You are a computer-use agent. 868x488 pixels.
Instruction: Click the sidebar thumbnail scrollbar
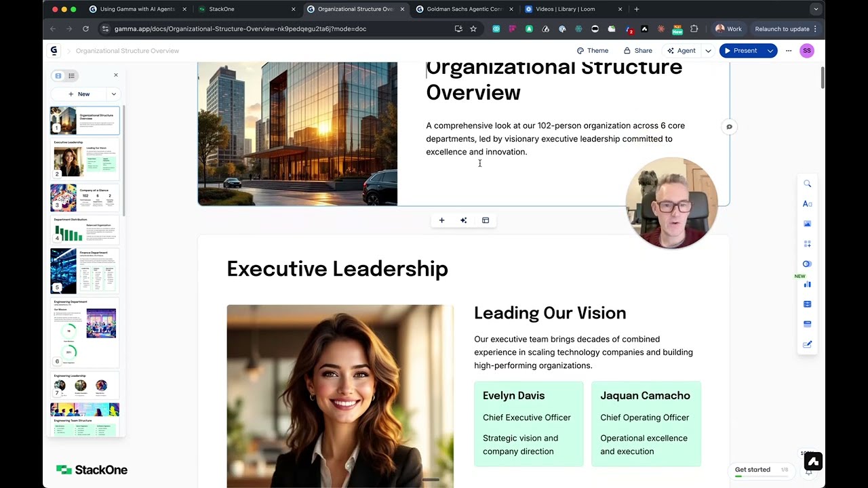[123, 161]
